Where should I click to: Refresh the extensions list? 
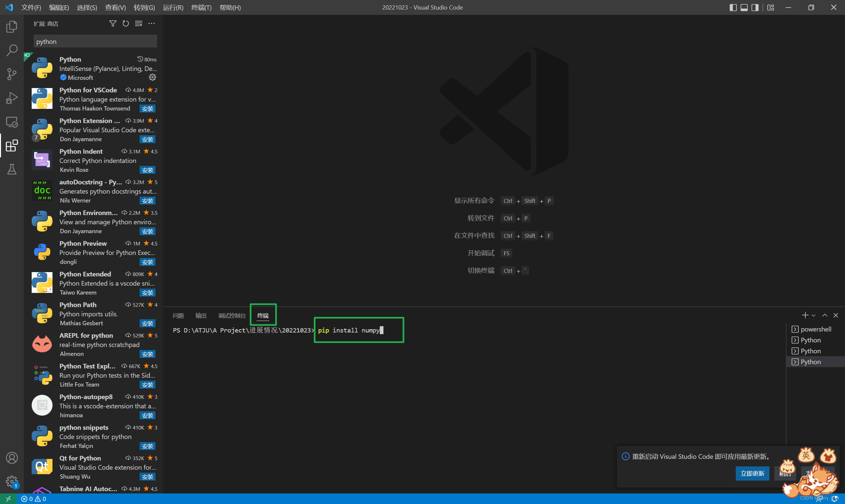pos(125,23)
